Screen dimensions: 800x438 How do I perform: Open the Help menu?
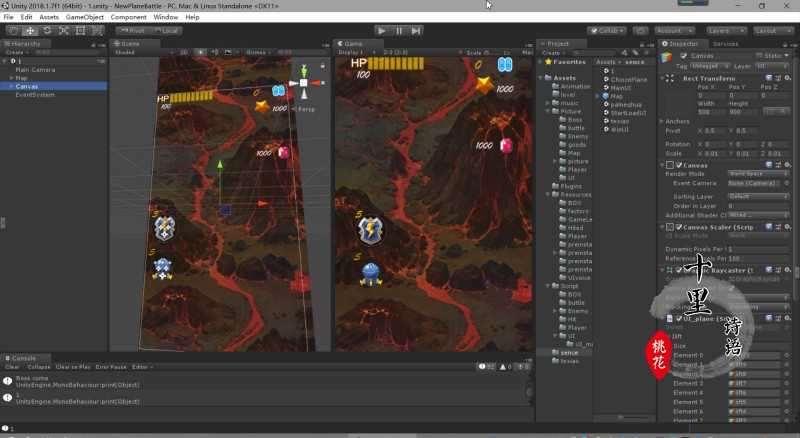tap(192, 17)
